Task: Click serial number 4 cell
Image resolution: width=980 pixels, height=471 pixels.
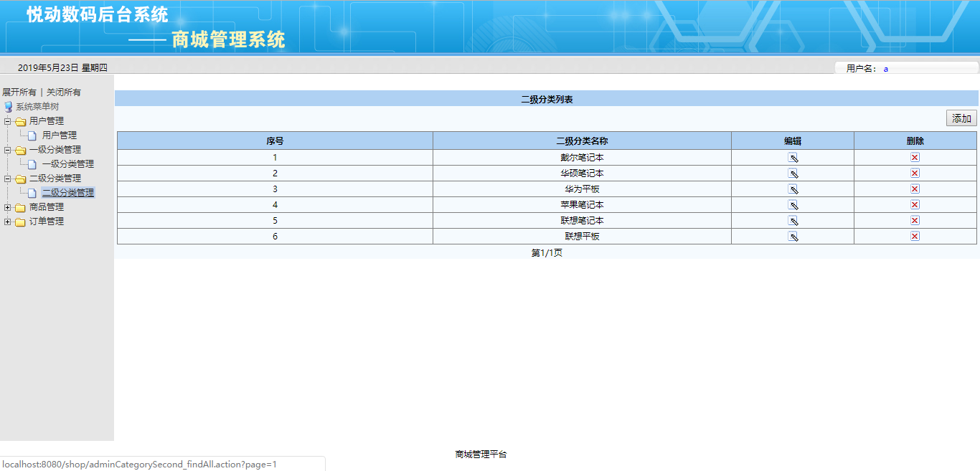Action: coord(275,205)
